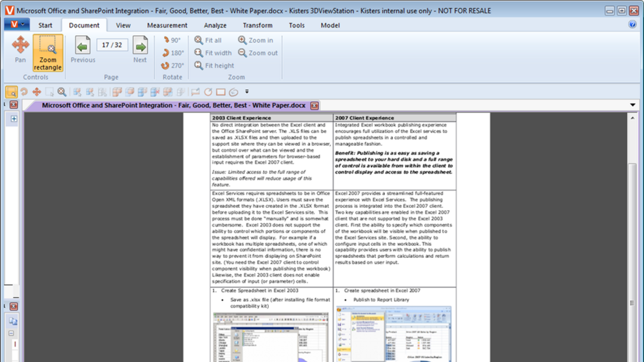Click the documents icon in lower left panel
644x362 pixels.
tap(13, 321)
